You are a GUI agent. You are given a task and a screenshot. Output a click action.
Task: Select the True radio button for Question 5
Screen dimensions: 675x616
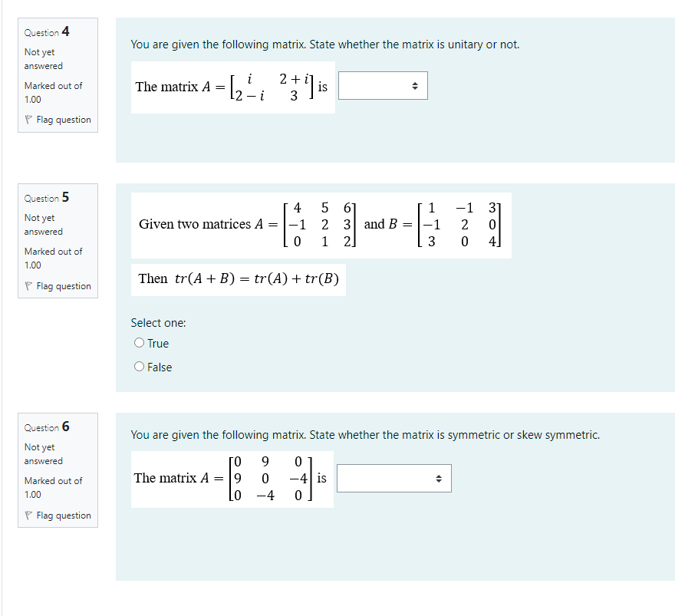pos(138,343)
